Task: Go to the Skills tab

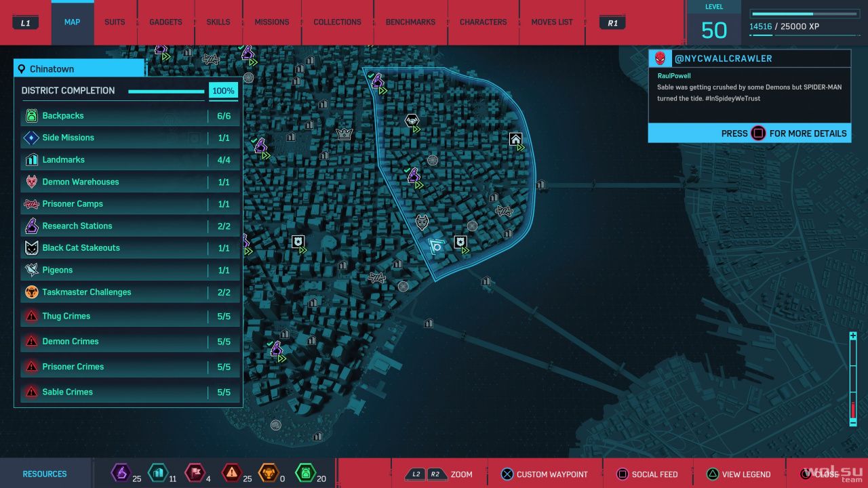Action: pyautogui.click(x=218, y=22)
